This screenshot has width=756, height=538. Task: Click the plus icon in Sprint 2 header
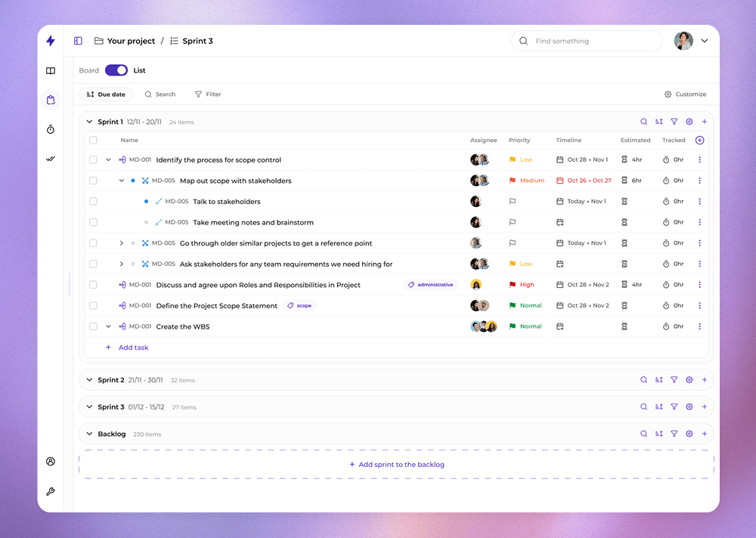coord(705,380)
